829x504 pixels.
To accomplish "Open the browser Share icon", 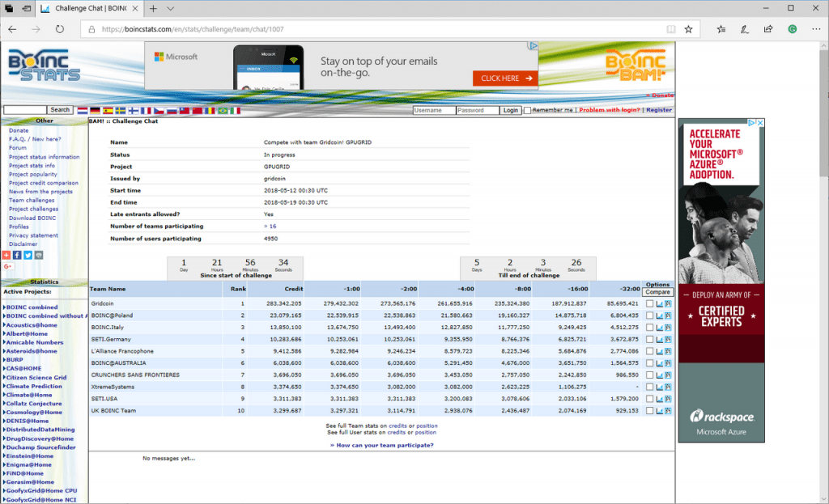I will click(768, 29).
